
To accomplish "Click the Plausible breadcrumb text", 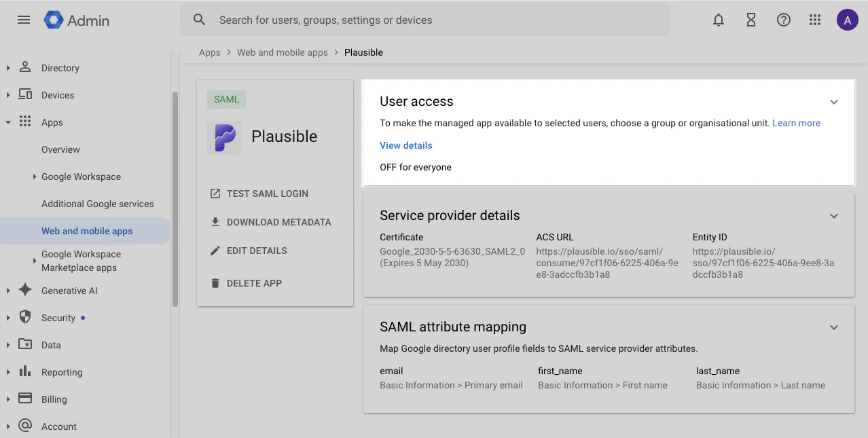I will pyautogui.click(x=363, y=52).
